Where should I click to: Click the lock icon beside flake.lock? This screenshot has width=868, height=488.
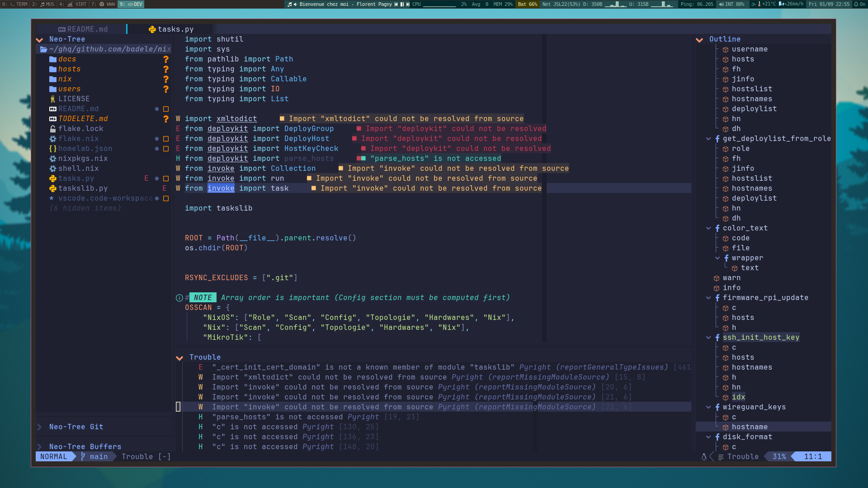click(53, 129)
